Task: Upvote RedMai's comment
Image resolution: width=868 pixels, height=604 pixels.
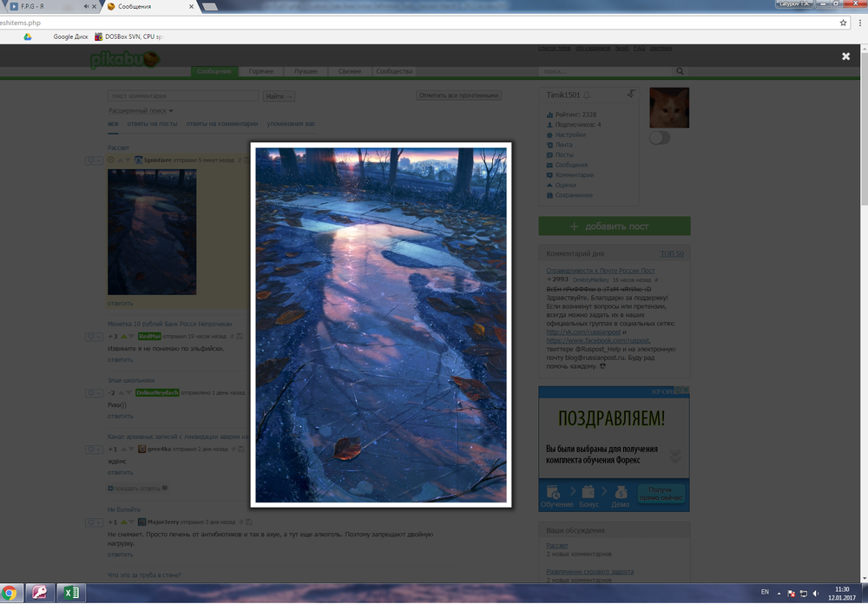Action: pyautogui.click(x=124, y=337)
